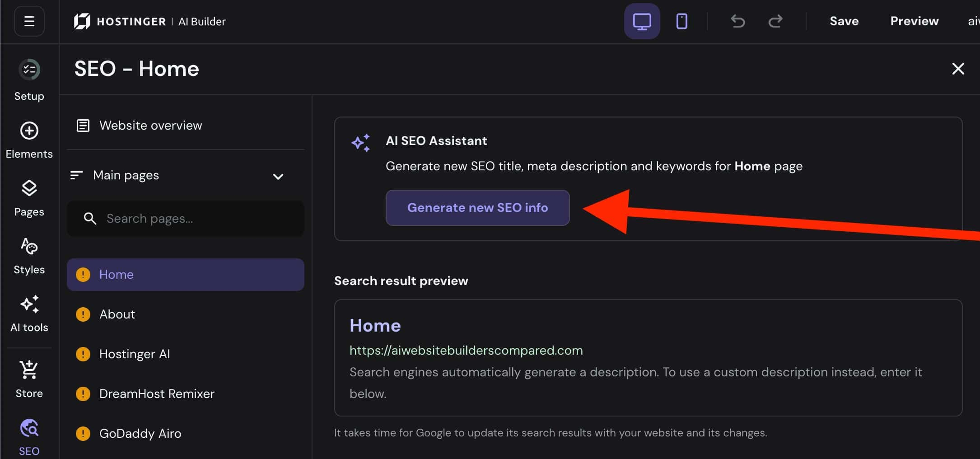
Task: Collapse the Main pages chevron
Action: (278, 176)
